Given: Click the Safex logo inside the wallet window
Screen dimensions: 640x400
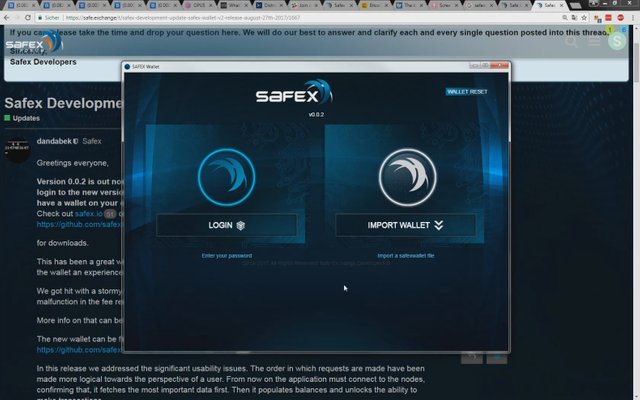Looking at the screenshot, I should coord(294,92).
